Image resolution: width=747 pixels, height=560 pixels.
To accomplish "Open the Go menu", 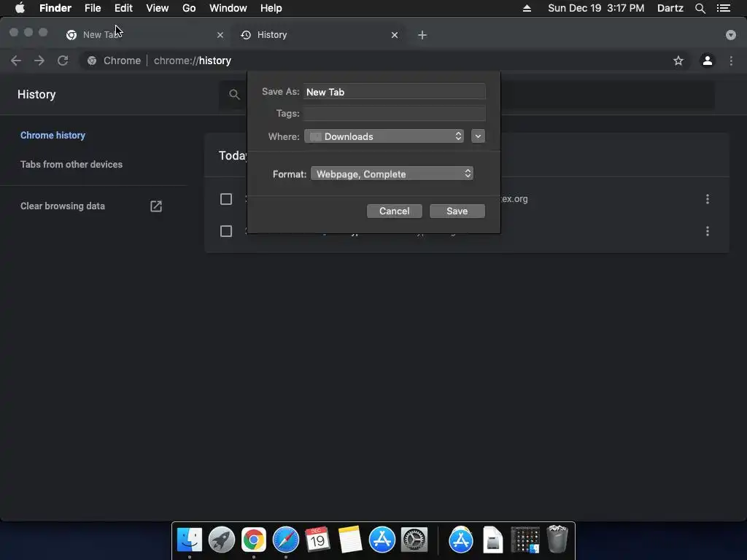I will (189, 8).
